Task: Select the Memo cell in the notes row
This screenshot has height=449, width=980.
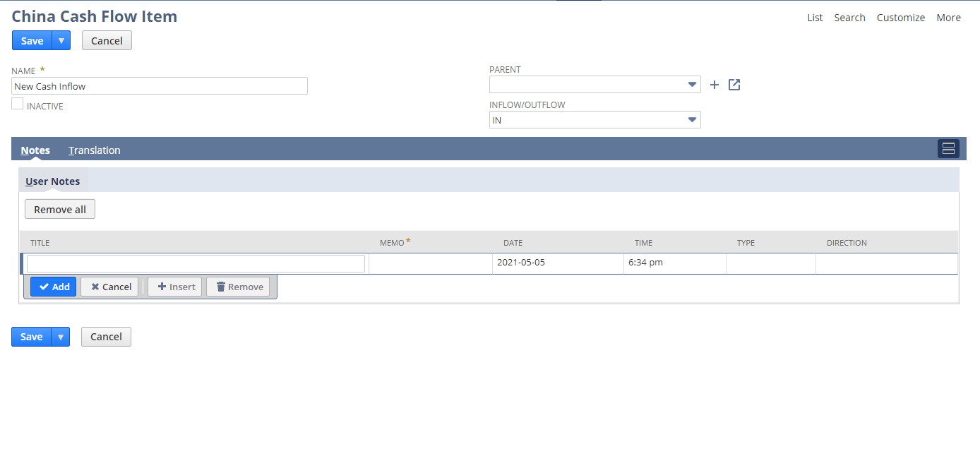Action: (x=430, y=263)
